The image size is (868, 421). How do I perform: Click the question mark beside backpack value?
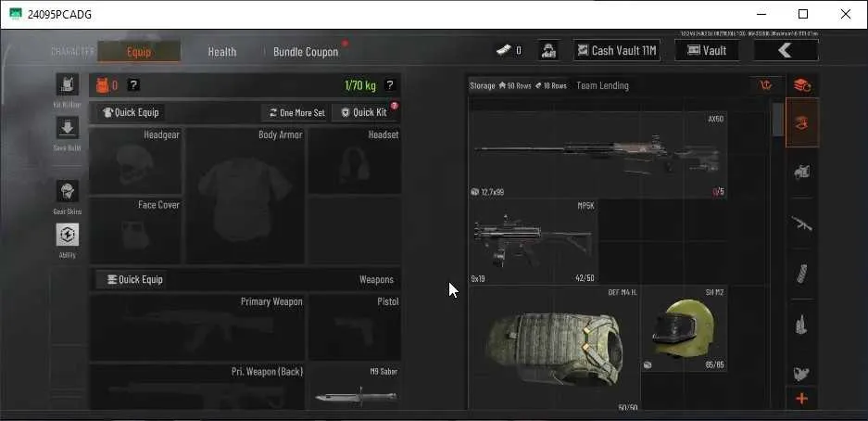coord(133,84)
